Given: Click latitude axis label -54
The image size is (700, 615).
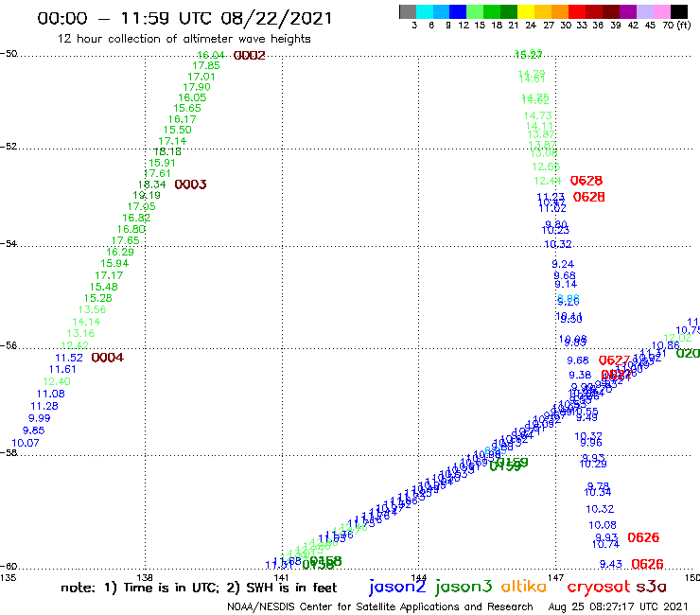Looking at the screenshot, I should [x=9, y=243].
